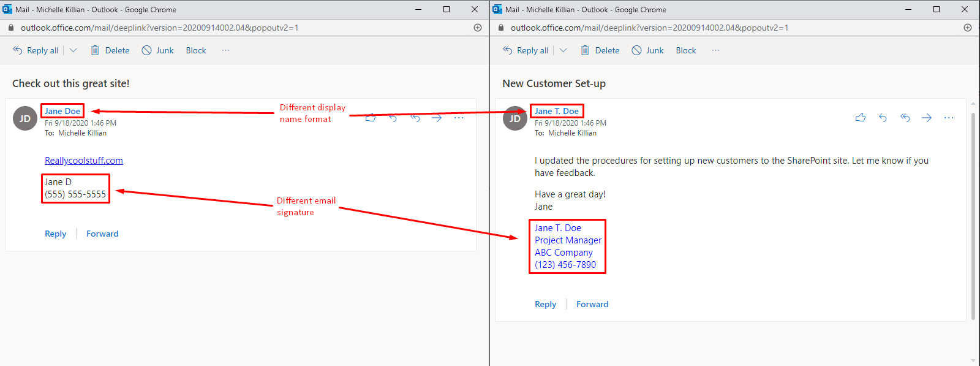This screenshot has width=980, height=366.
Task: Click the reply arrow icon in New Customer Set-up email
Action: click(883, 118)
